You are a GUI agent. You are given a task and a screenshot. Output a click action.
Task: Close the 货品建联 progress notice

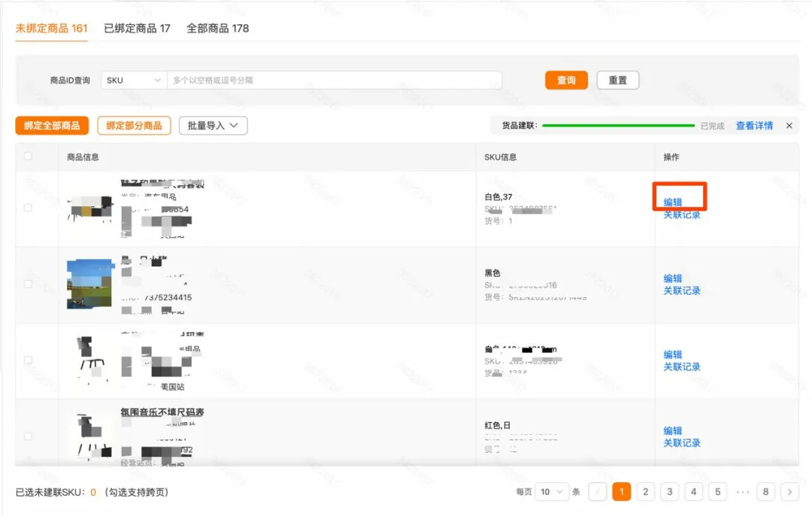pyautogui.click(x=789, y=126)
